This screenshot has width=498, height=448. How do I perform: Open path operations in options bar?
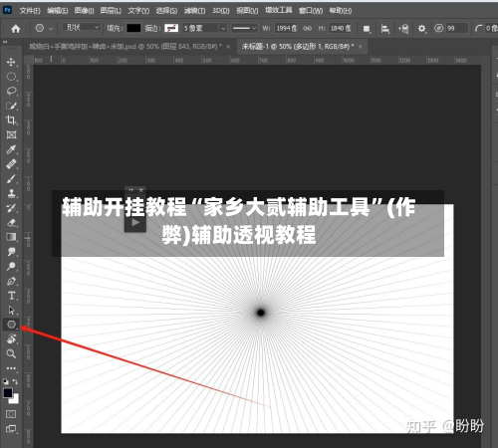[x=367, y=29]
